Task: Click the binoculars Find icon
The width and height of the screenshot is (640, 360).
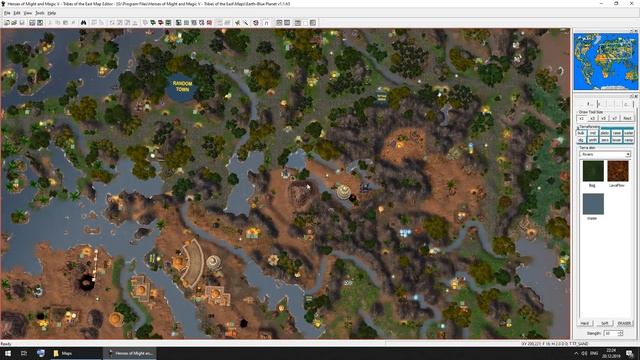Action: (83, 23)
